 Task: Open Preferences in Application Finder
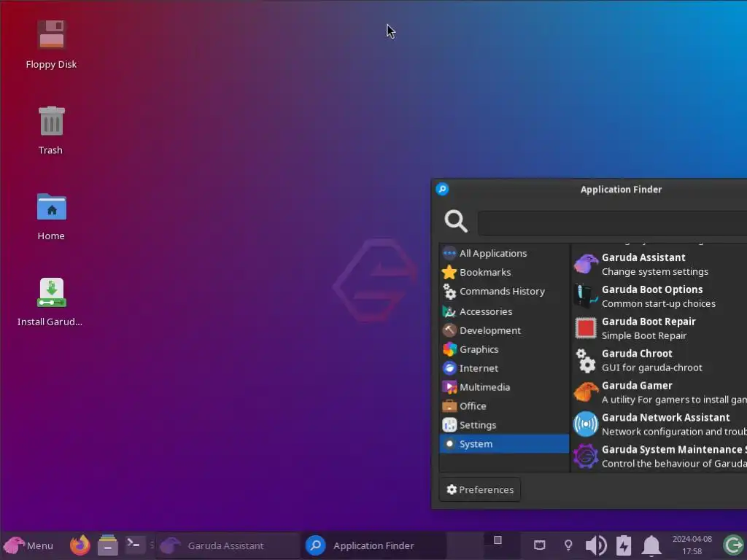480,489
